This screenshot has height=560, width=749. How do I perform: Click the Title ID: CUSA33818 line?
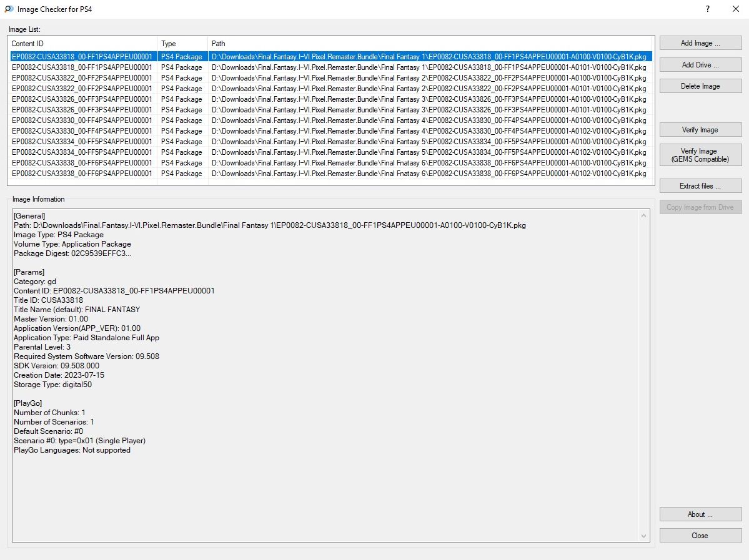tap(48, 300)
